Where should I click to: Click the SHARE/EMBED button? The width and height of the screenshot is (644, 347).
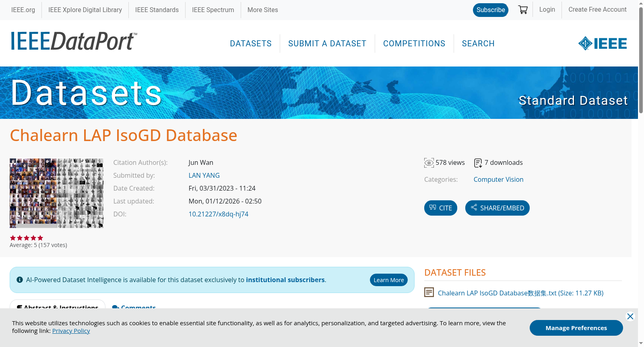tap(497, 208)
